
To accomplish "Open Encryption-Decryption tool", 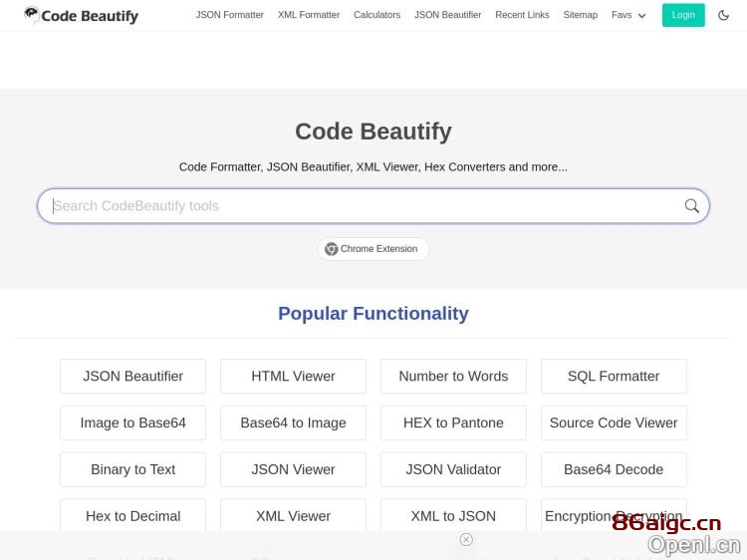I will click(x=614, y=516).
